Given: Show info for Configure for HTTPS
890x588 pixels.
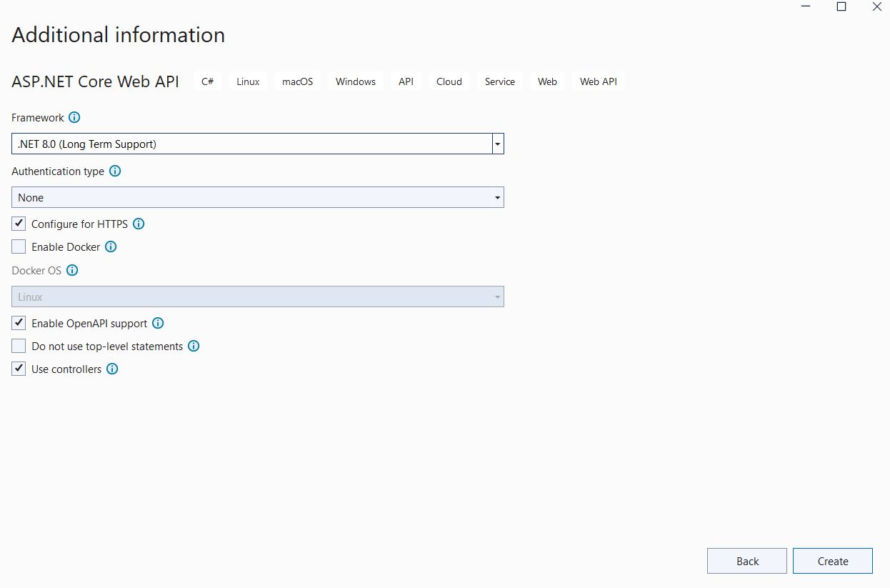Looking at the screenshot, I should tap(139, 224).
